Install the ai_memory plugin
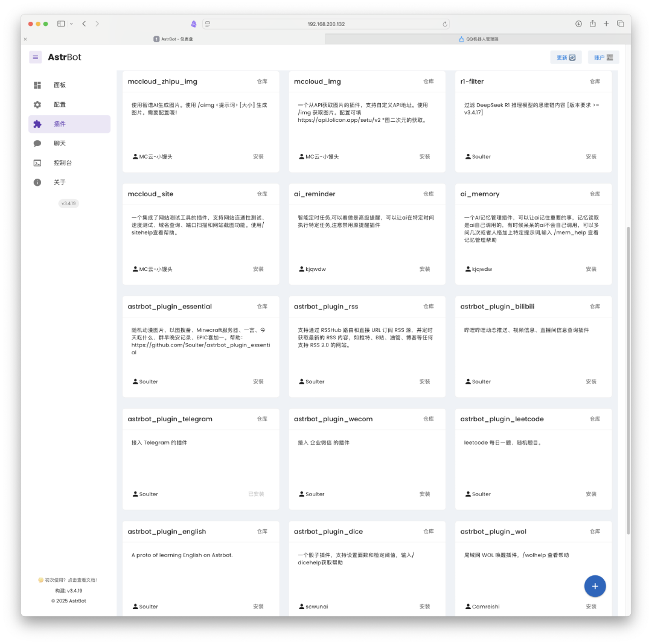The width and height of the screenshot is (652, 644). tap(591, 269)
